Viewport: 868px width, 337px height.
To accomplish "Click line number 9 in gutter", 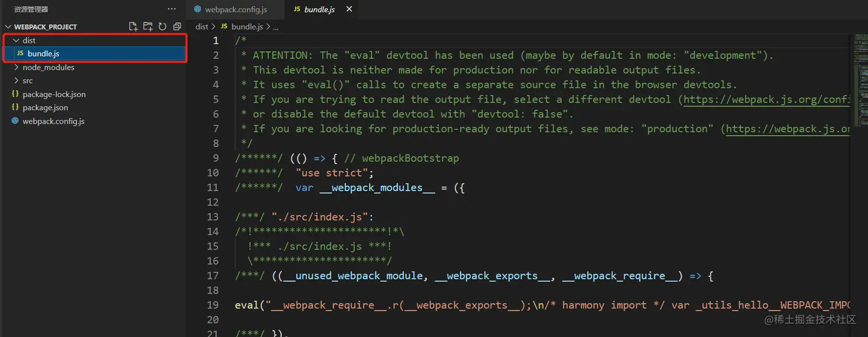I will 216,158.
